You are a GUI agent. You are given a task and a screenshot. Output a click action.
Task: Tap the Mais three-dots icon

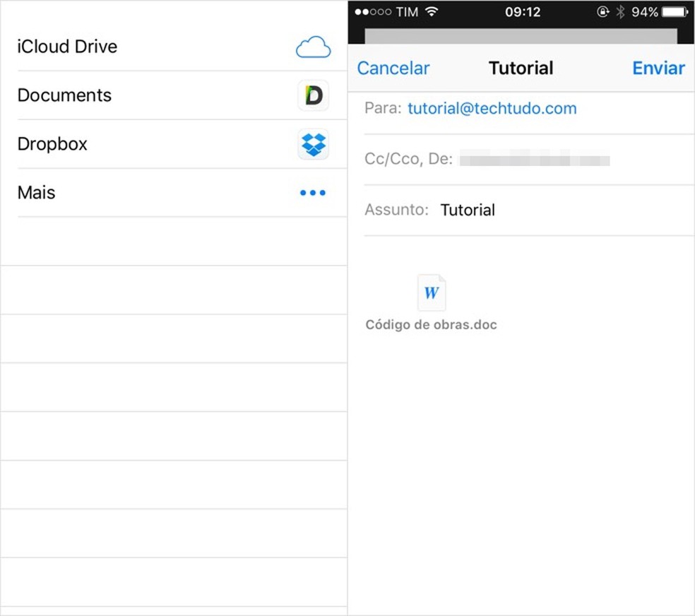(313, 193)
